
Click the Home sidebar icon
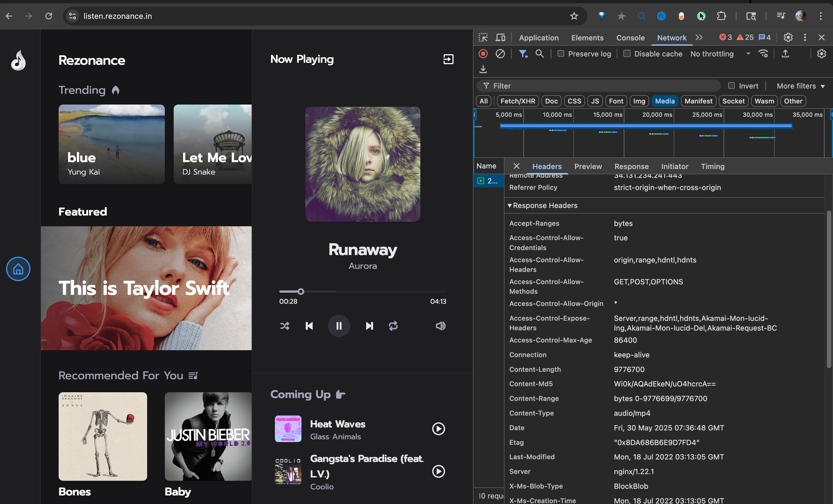[x=18, y=269]
